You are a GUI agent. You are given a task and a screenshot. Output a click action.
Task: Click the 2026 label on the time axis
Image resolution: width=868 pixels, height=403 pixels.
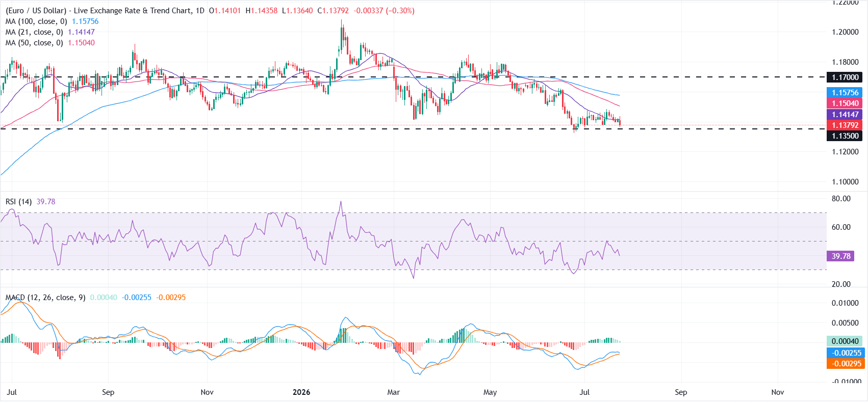pos(301,392)
